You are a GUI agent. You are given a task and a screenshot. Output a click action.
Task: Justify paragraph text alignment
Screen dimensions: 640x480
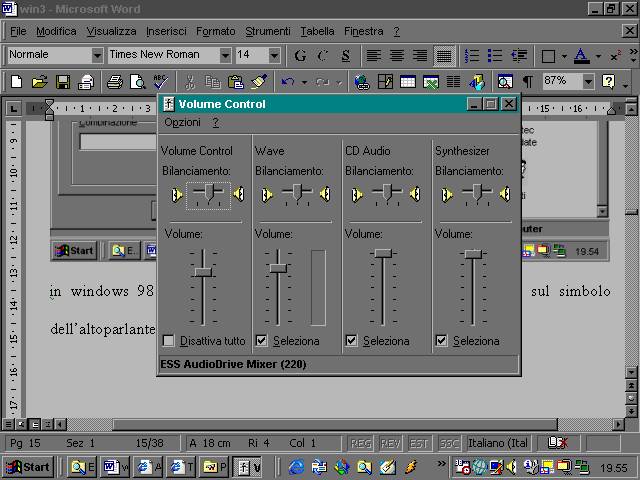444,56
